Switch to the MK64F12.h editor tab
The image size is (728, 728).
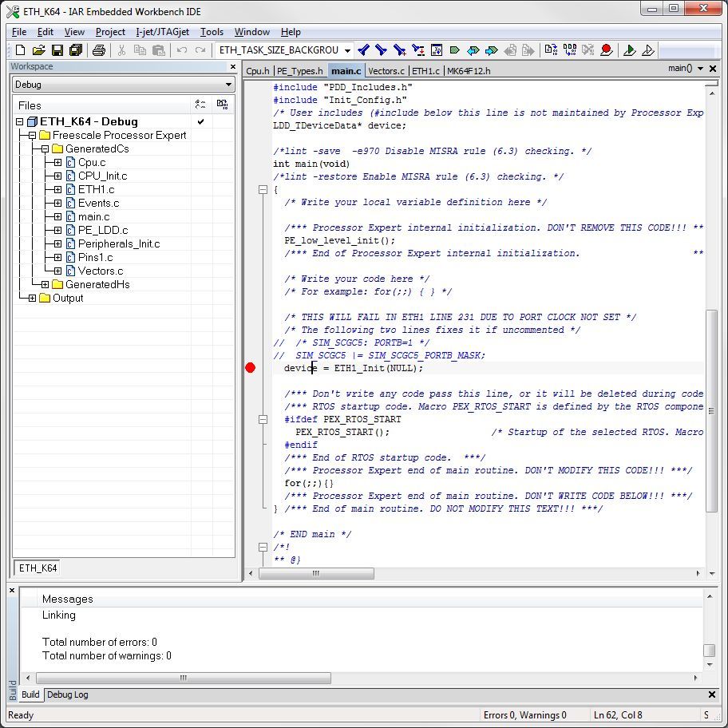[469, 71]
